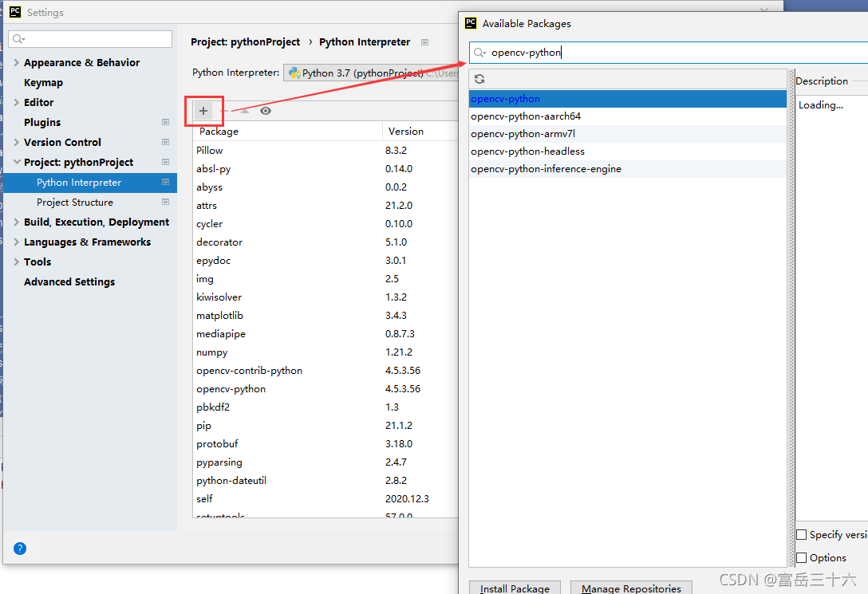Toggle the show early releases eye icon
This screenshot has height=594, width=868.
[x=266, y=111]
